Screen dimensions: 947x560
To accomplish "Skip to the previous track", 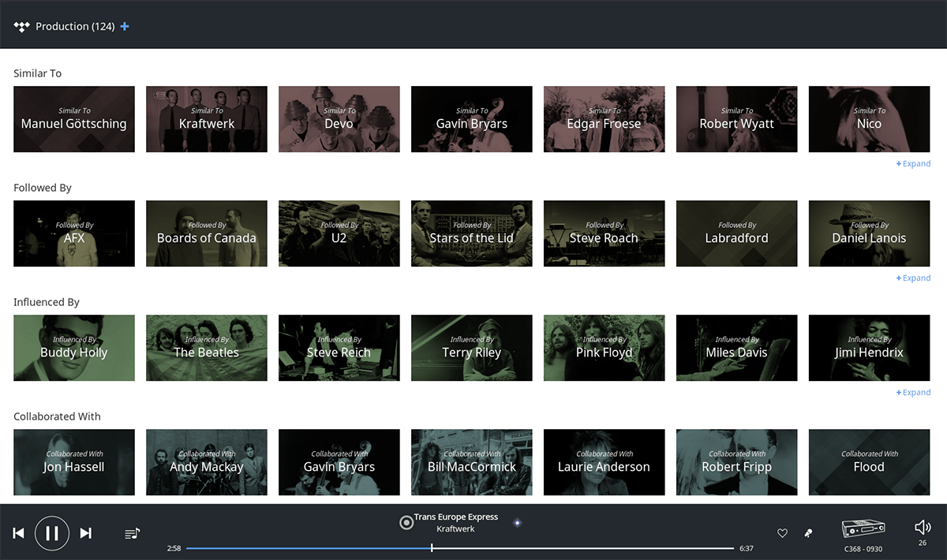I will click(x=19, y=533).
